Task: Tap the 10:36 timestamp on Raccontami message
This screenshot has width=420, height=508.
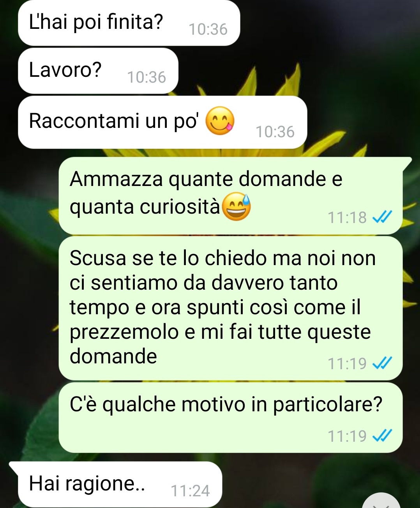Action: pyautogui.click(x=275, y=132)
